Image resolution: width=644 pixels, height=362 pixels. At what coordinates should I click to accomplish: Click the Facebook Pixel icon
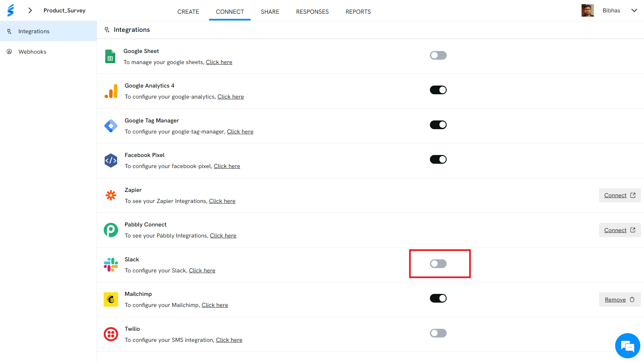[111, 161]
